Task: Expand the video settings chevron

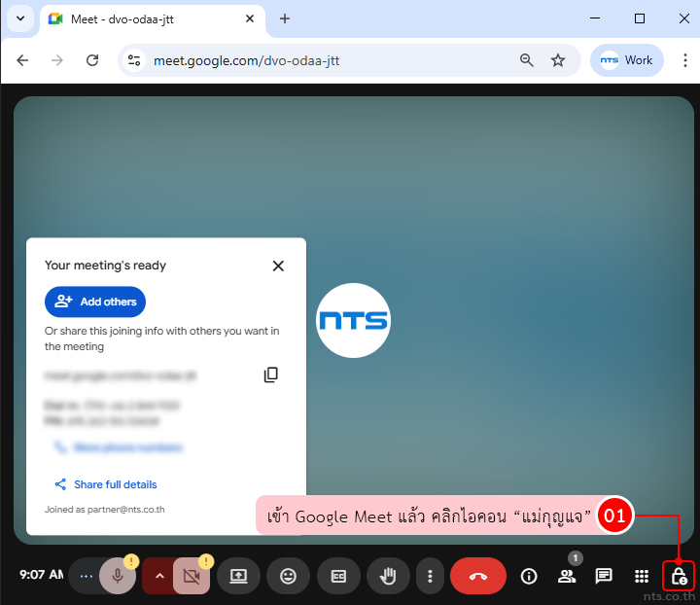Action: 159,576
